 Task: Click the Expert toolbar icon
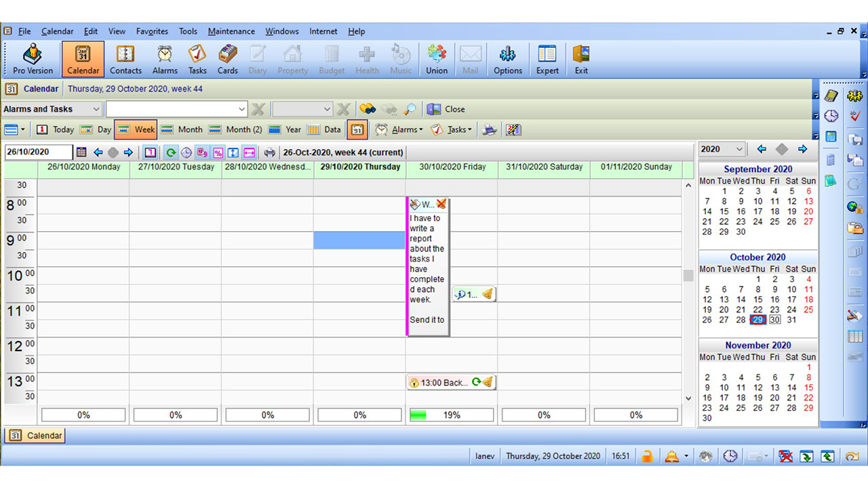point(547,59)
